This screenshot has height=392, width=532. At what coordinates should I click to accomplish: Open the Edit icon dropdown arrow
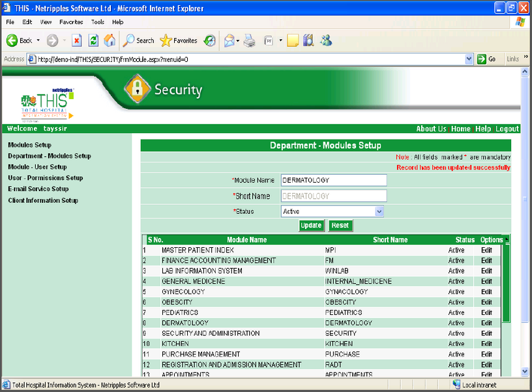click(x=280, y=40)
